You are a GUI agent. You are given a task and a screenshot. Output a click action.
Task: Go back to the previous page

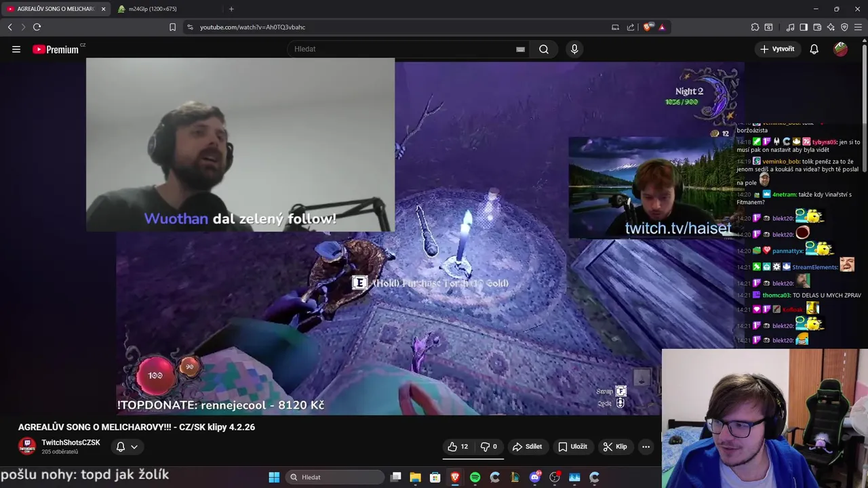point(9,27)
